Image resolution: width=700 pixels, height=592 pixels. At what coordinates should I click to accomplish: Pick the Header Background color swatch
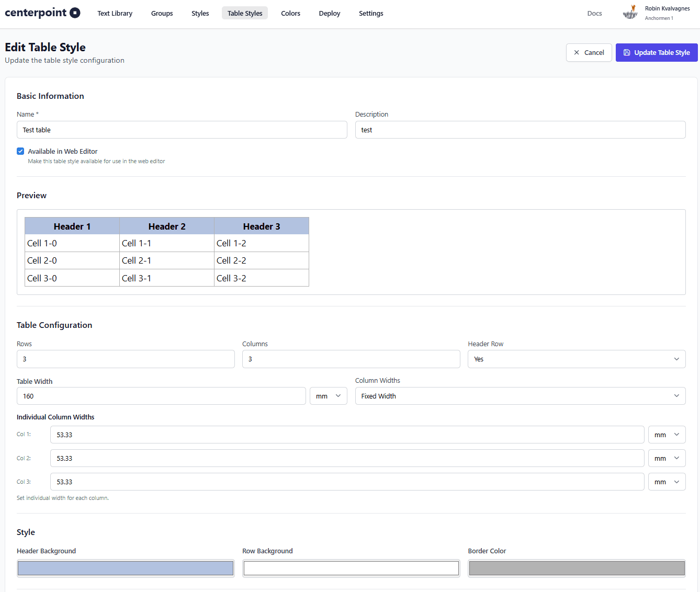tap(126, 568)
